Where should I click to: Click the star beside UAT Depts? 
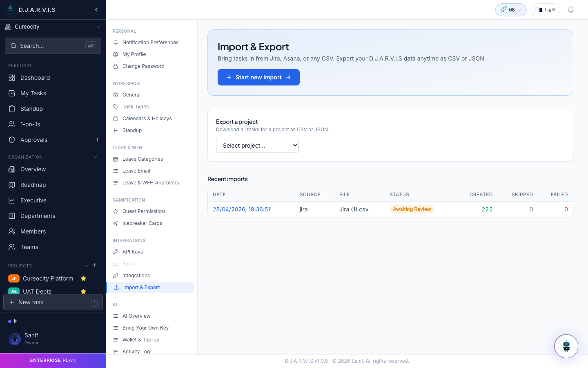coord(83,292)
